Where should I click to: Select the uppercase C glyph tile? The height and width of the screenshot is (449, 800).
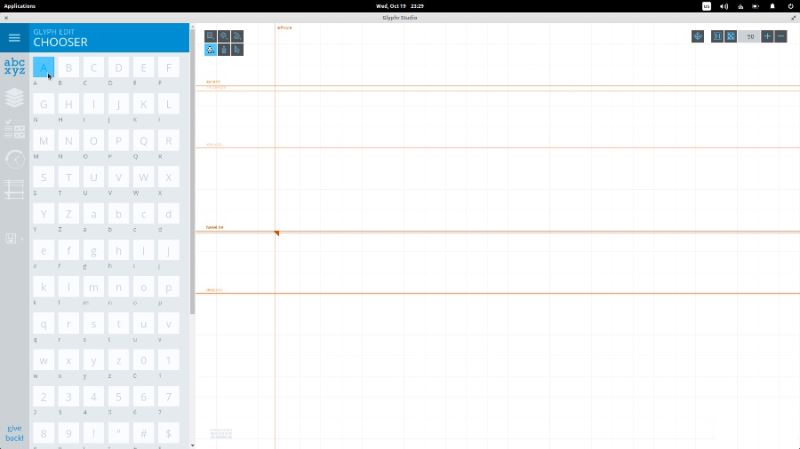(x=93, y=67)
